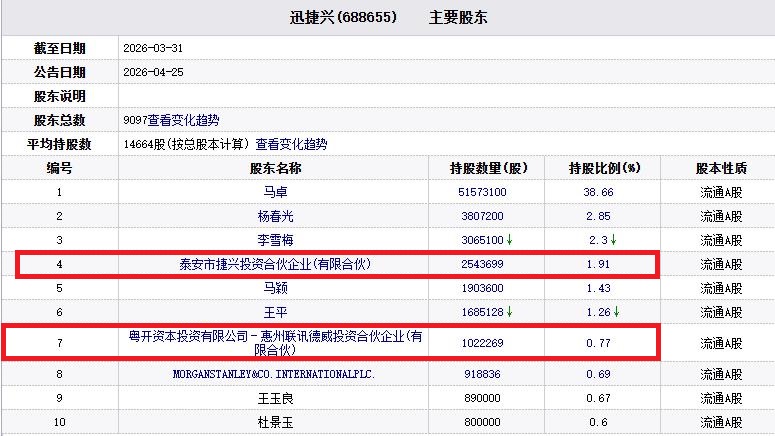Viewport: 775px width, 436px height.
Task: Select share count 51573100
Action: (x=482, y=192)
